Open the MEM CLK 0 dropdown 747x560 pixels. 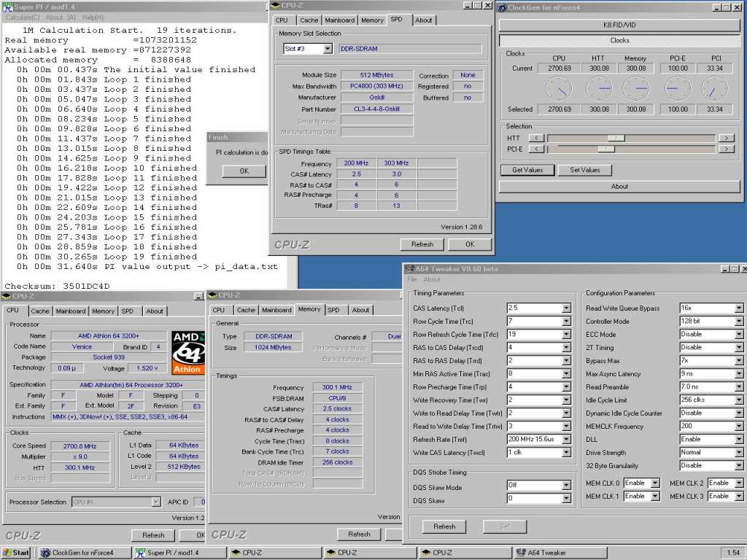(x=655, y=483)
